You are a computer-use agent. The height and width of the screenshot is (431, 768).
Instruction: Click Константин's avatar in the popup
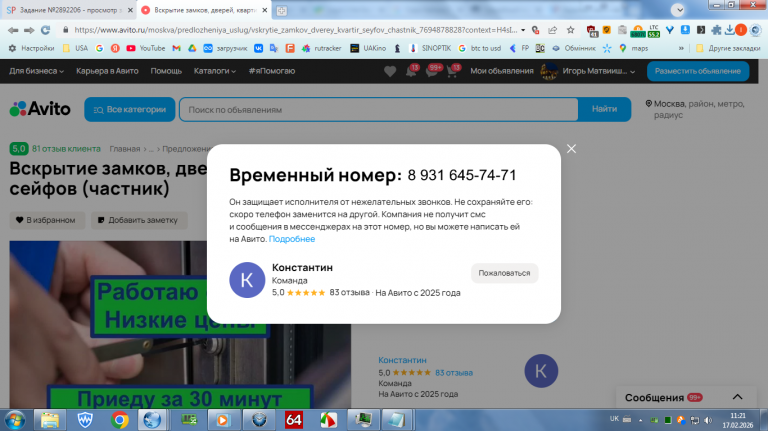click(247, 280)
